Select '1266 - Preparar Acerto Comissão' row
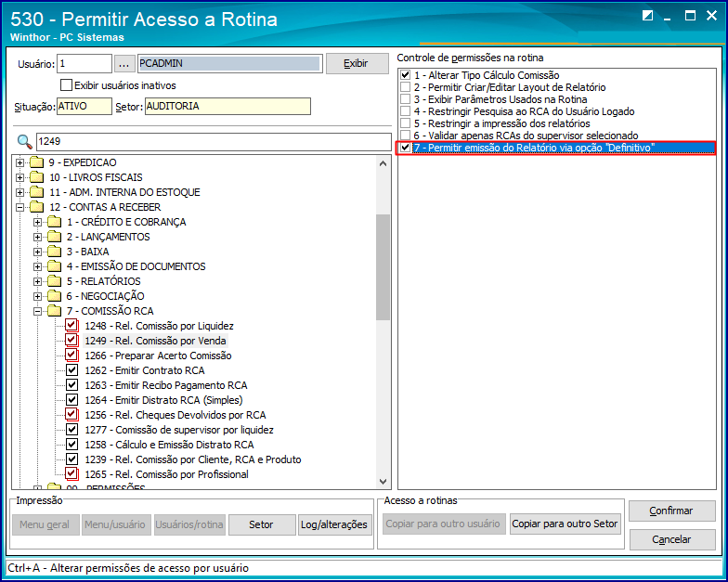728x582 pixels. (158, 356)
